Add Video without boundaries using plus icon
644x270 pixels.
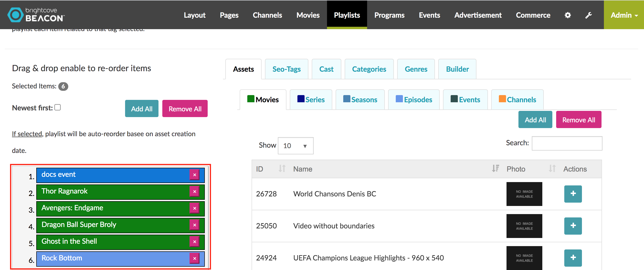click(573, 226)
